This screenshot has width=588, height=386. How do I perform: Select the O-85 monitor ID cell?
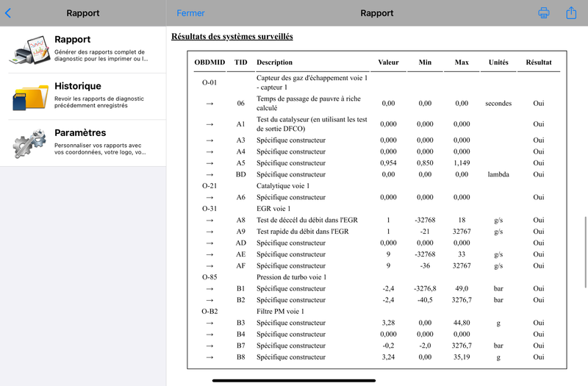(209, 277)
